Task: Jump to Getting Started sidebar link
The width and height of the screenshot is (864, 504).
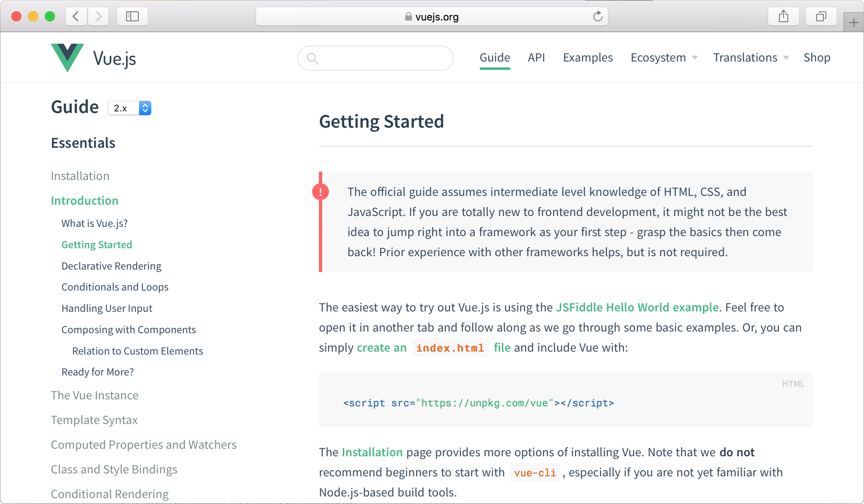Action: 97,245
